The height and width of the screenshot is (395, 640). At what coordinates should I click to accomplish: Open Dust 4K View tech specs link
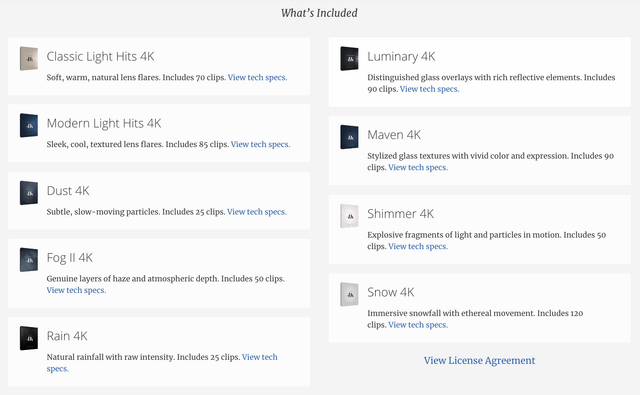point(257,212)
